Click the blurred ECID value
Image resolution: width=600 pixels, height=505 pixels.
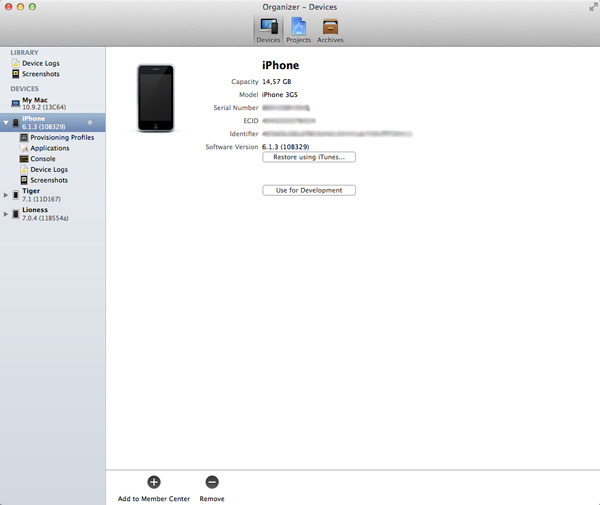click(x=289, y=121)
